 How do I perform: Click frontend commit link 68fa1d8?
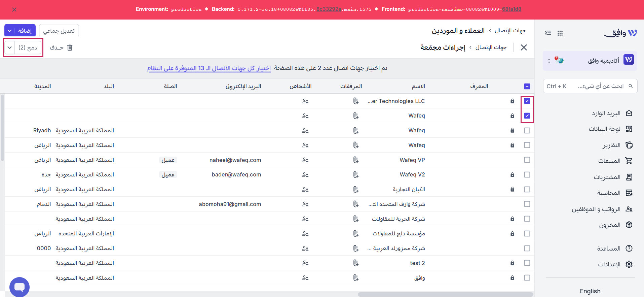pos(512,9)
